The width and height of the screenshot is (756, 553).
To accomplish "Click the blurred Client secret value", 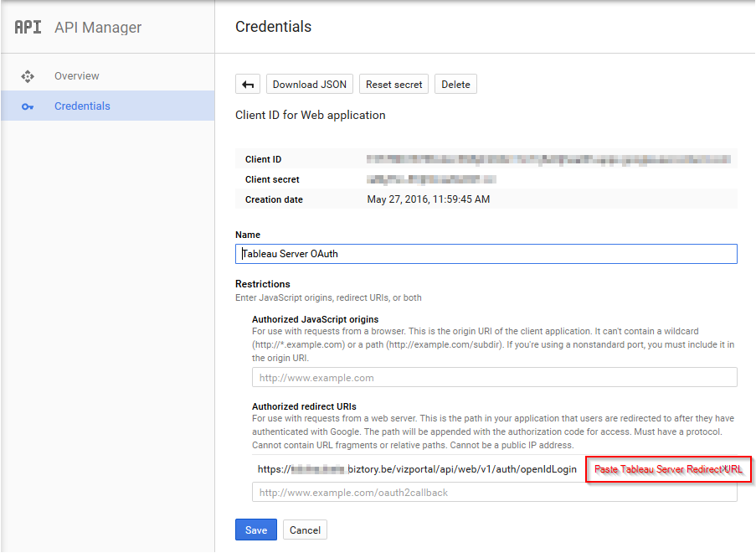I will [431, 179].
